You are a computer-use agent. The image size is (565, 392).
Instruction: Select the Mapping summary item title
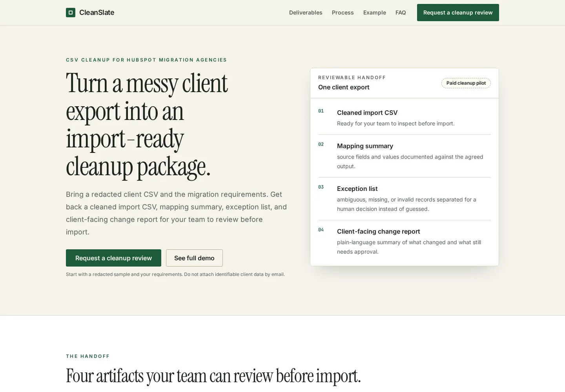tap(365, 146)
